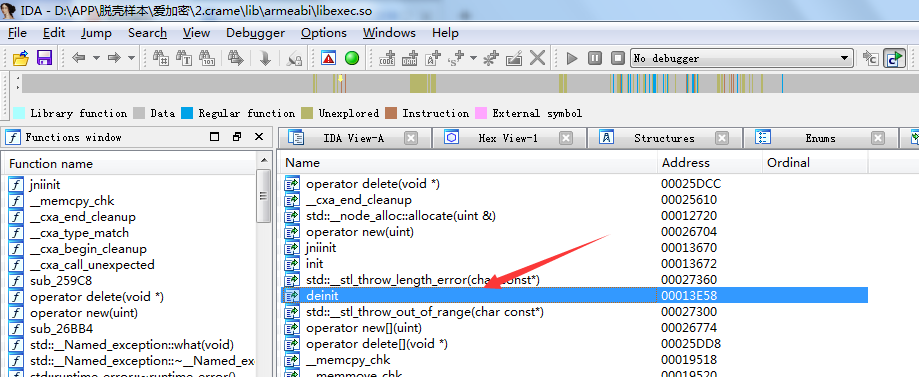Switch to the Structures tab
The height and width of the screenshot is (377, 919).
pyautogui.click(x=664, y=138)
